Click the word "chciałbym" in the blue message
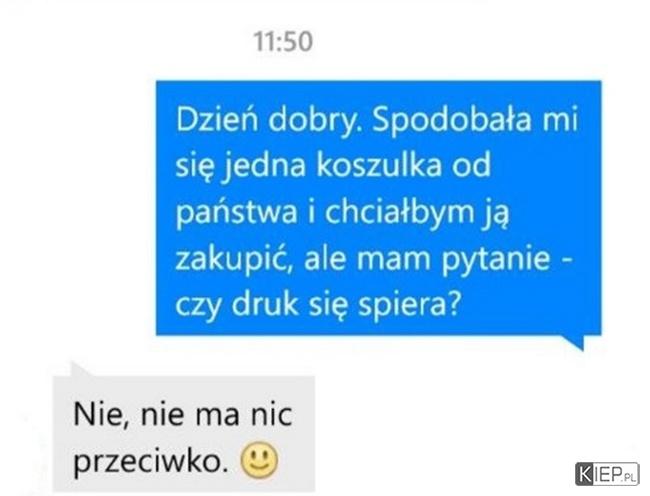This screenshot has width=650, height=496. point(400,212)
